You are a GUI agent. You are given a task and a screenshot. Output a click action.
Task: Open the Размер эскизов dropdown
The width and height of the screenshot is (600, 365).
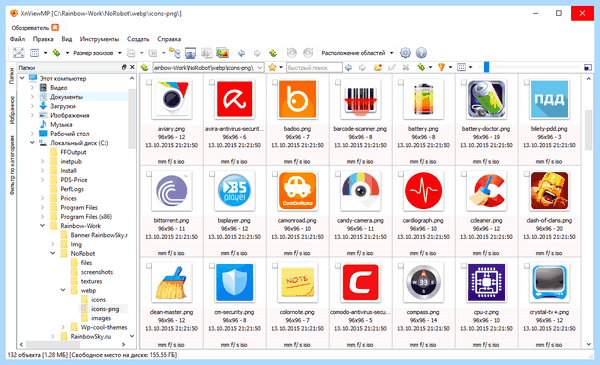tap(98, 53)
